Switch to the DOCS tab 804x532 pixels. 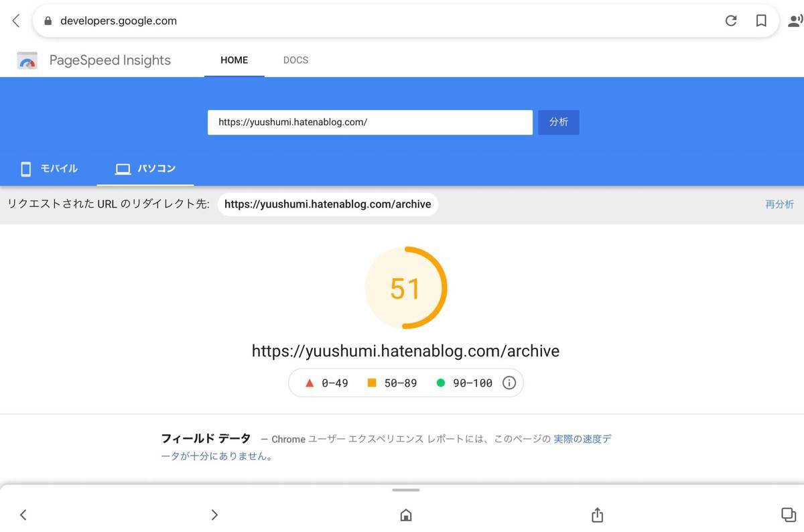coord(295,60)
